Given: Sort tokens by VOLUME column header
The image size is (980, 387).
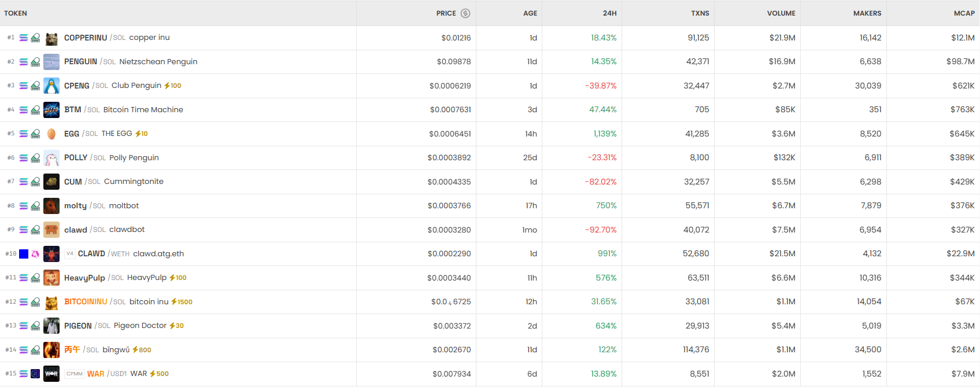Looking at the screenshot, I should pyautogui.click(x=781, y=13).
